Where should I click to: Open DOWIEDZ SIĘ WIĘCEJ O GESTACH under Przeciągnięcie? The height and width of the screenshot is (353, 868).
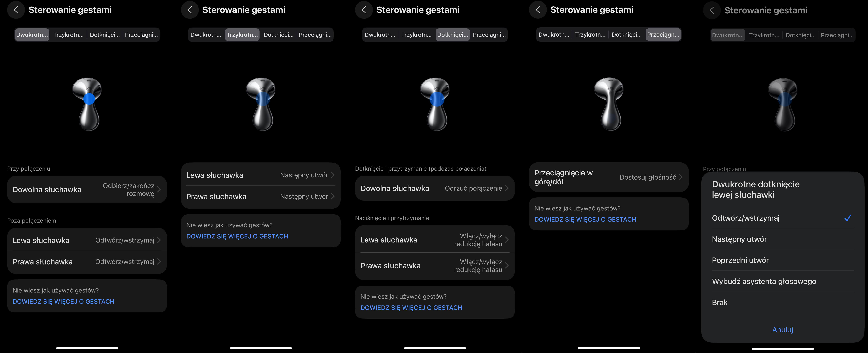point(585,220)
